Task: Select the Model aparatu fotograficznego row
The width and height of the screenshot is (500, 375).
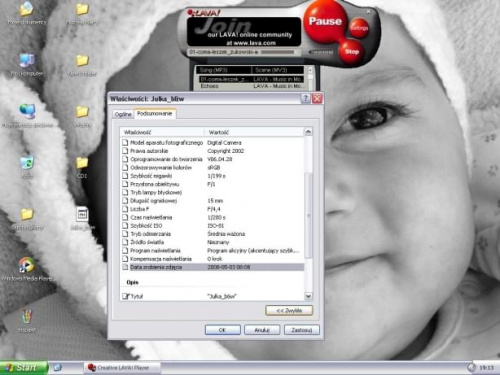Action: (x=212, y=143)
